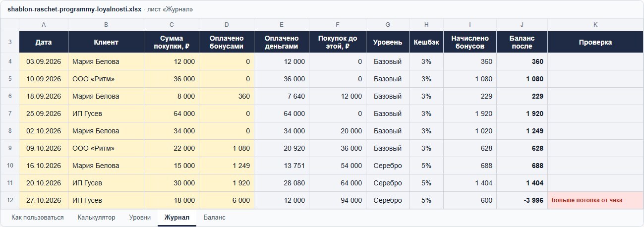Click the 6 000 bonus payment cell
644x227 pixels.
(227, 200)
